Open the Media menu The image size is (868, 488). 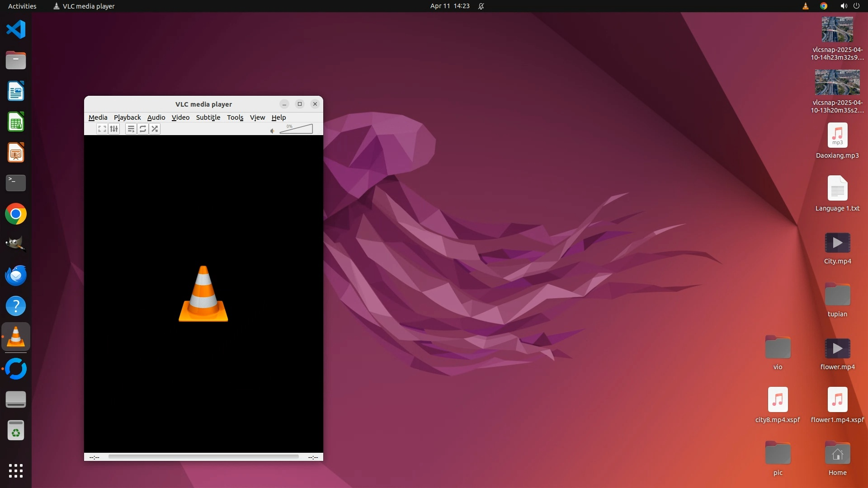(x=98, y=117)
